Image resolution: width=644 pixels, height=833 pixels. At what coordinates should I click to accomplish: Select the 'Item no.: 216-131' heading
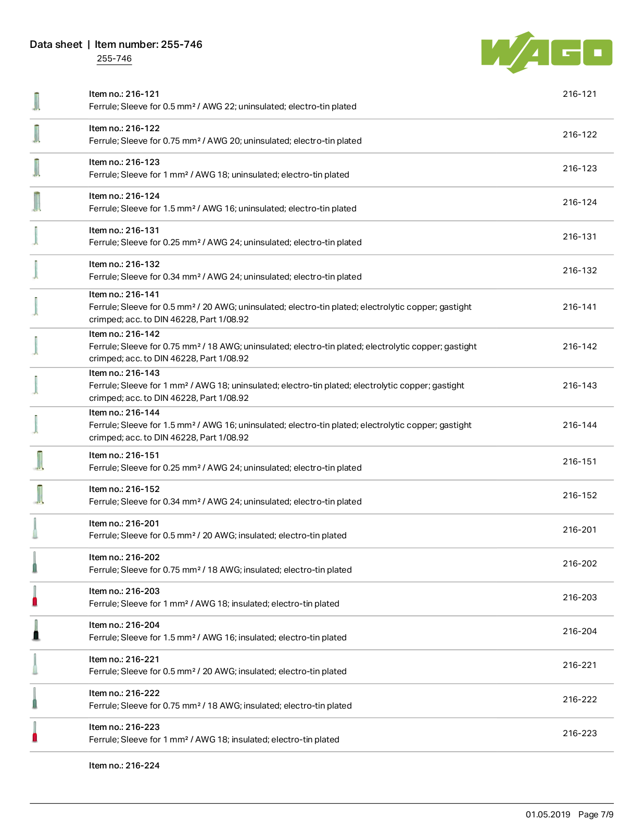(x=124, y=231)
